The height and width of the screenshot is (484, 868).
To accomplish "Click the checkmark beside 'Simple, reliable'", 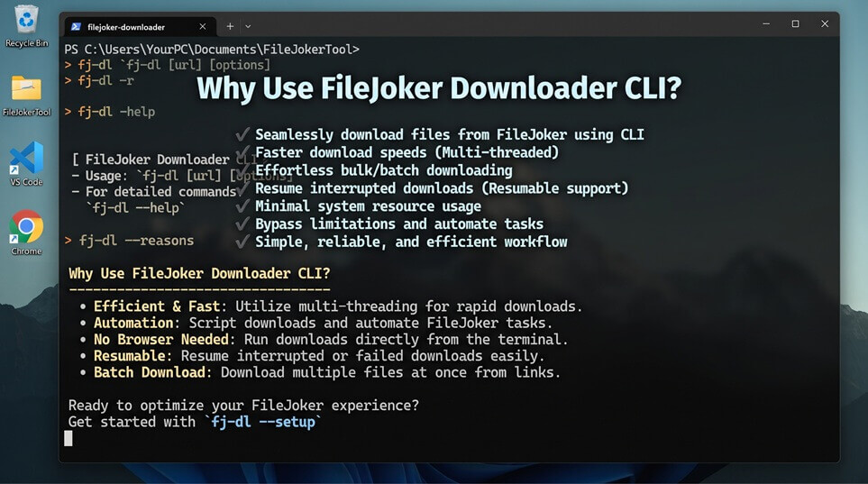I will click(x=242, y=242).
